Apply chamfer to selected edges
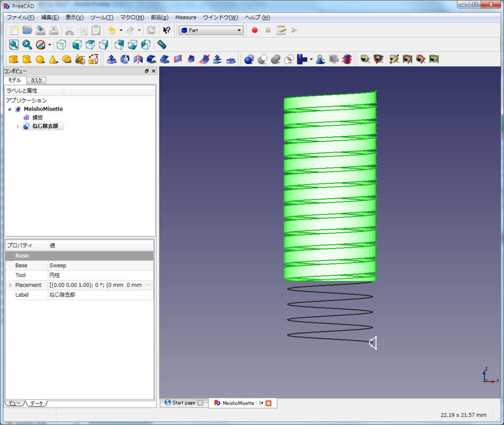Image resolution: width=504 pixels, height=425 pixels. [164, 59]
